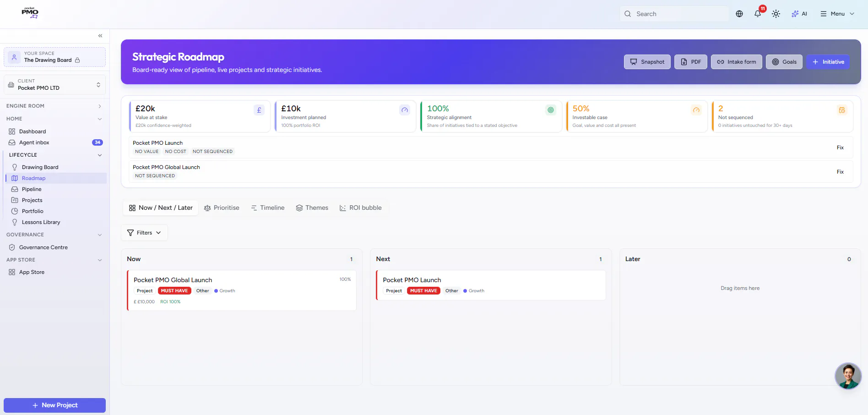
Task: Expand the Engine Room section
Action: (x=54, y=106)
